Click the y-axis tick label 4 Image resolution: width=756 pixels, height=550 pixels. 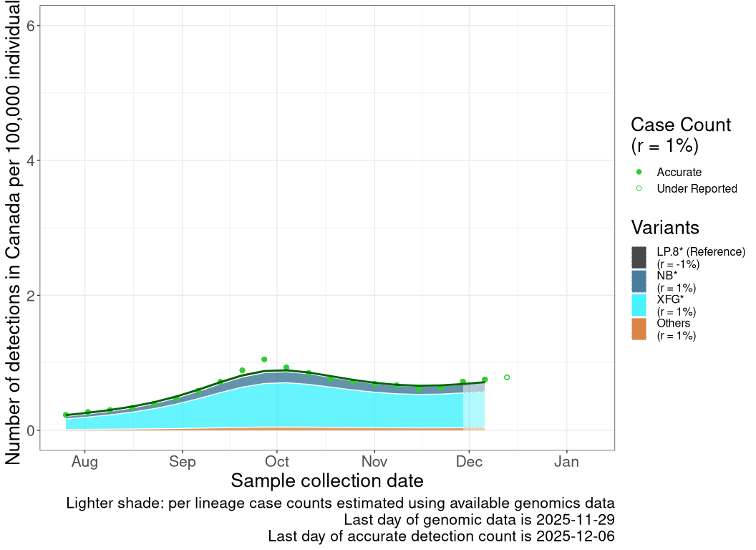pos(31,160)
